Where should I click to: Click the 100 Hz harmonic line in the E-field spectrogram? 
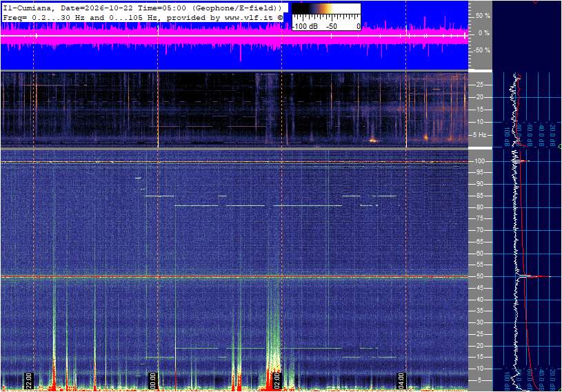pyautogui.click(x=234, y=162)
